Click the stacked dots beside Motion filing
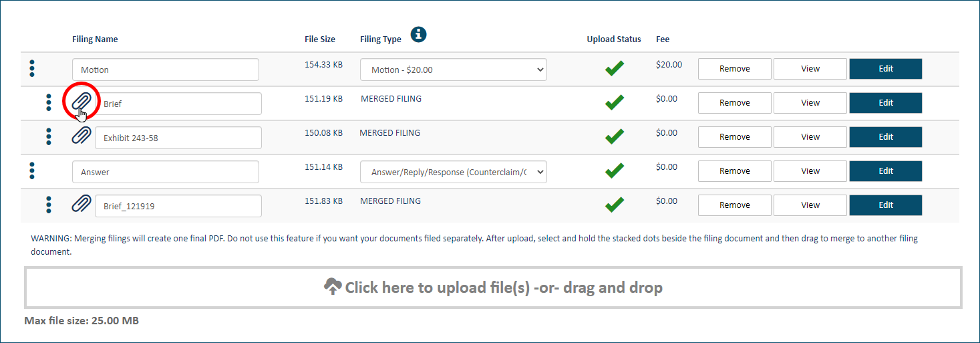The width and height of the screenshot is (980, 343). pos(32,68)
